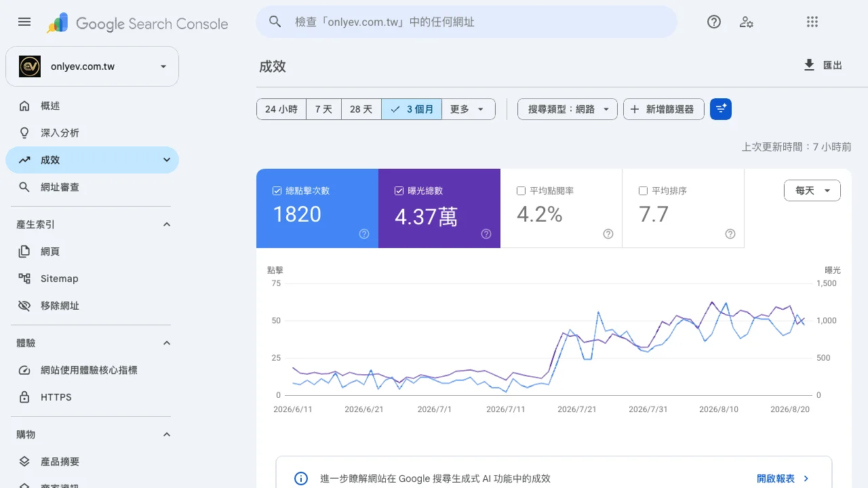The height and width of the screenshot is (488, 868).
Task: Uncheck the 曝光總數 checkbox
Action: click(x=399, y=191)
